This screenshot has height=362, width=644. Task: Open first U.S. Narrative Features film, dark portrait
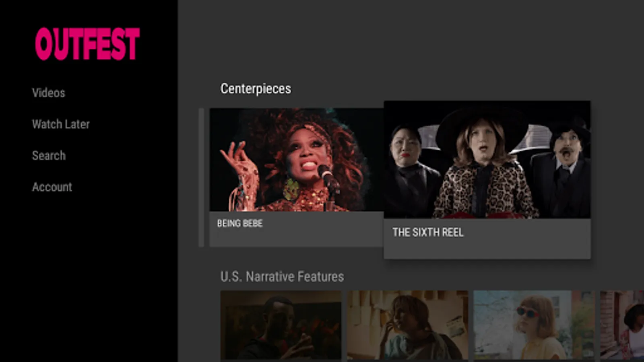[281, 325]
